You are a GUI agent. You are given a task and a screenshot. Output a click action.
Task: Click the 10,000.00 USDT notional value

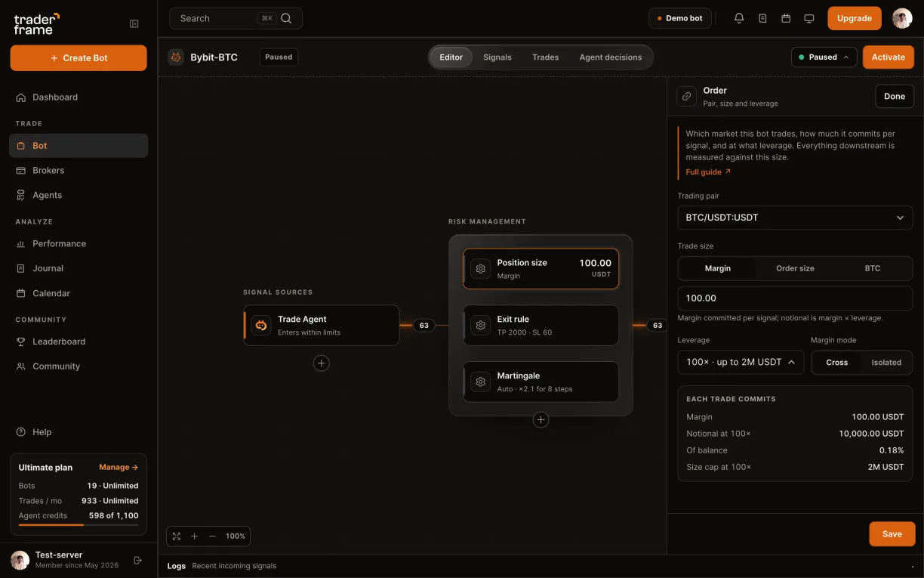pos(871,434)
